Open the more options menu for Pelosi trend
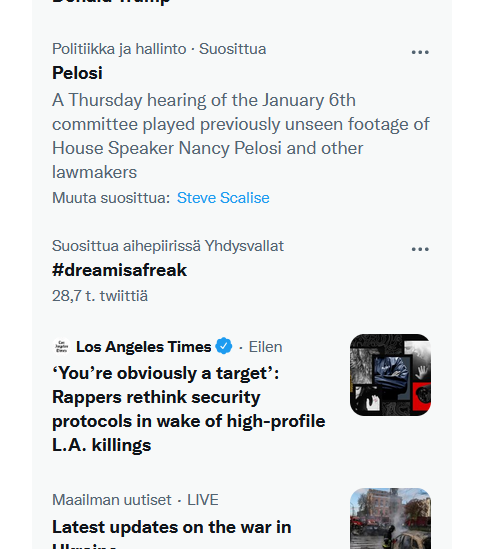Screen dimensions: 477x549 [420, 52]
